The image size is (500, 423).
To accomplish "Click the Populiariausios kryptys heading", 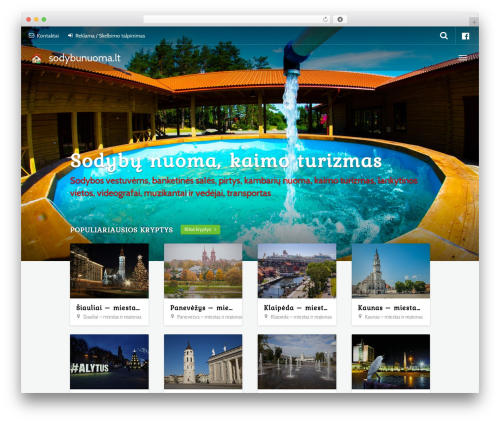I will tap(122, 230).
